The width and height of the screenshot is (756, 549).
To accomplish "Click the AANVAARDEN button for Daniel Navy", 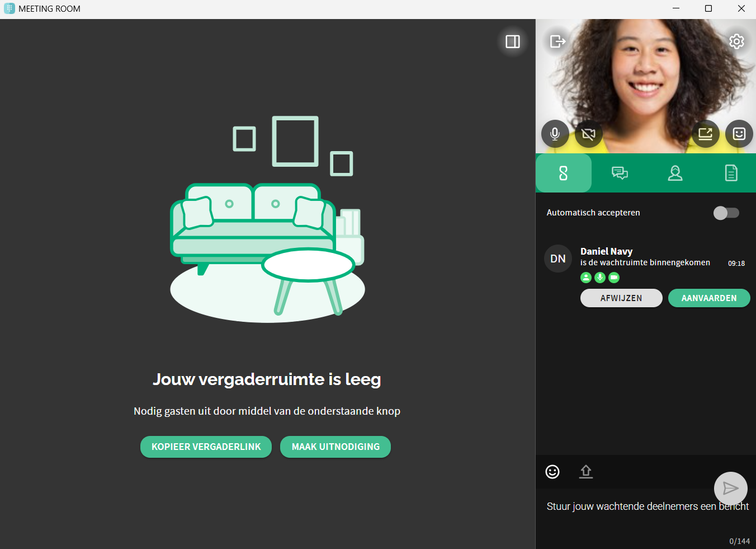I will click(708, 298).
